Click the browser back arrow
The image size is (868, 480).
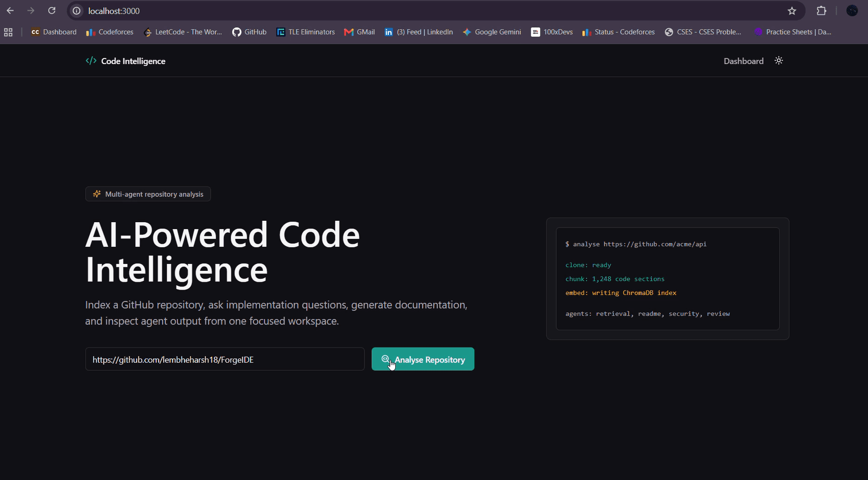(10, 10)
